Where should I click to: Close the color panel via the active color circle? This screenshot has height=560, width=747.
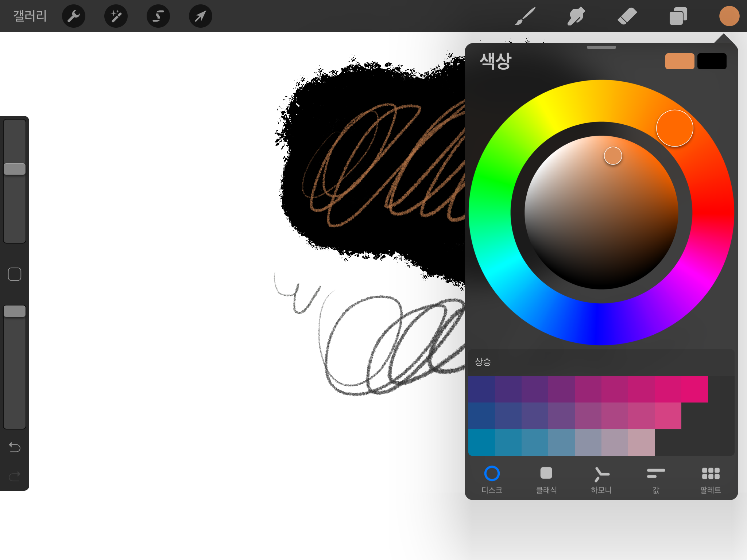pos(729,16)
